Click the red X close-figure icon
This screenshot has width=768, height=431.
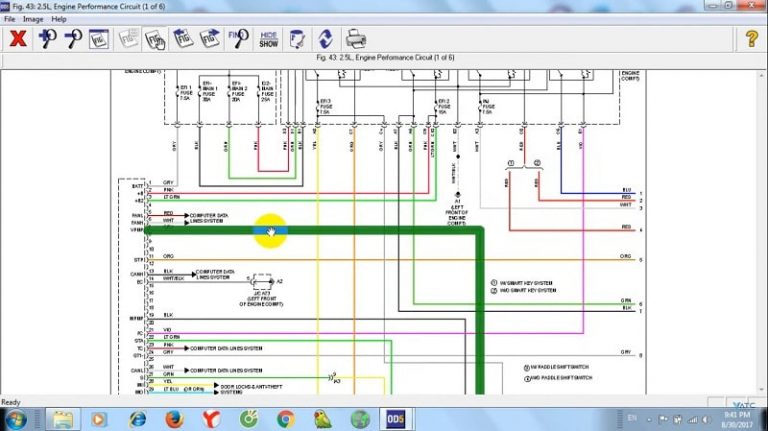click(17, 39)
